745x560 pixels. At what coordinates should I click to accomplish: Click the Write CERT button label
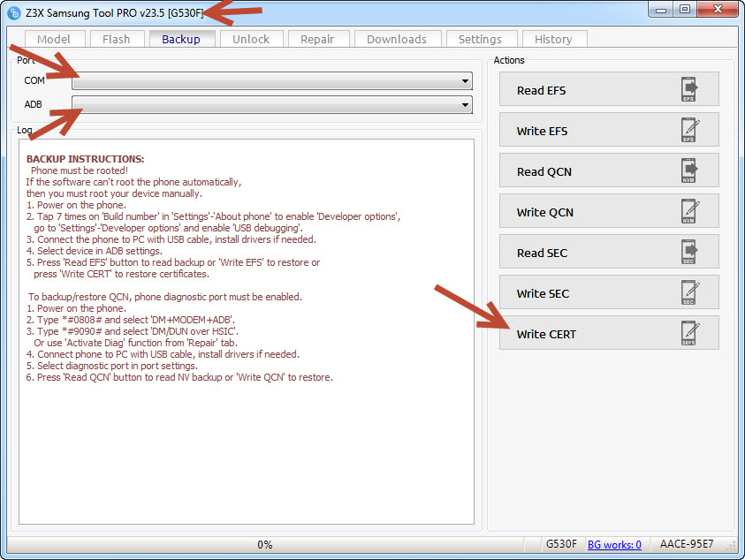coord(546,334)
